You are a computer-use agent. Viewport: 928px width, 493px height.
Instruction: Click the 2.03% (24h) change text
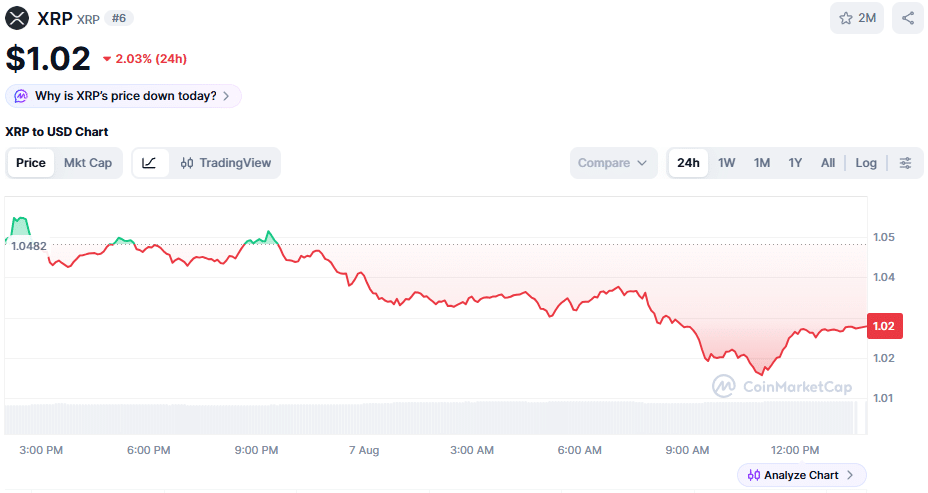[151, 59]
